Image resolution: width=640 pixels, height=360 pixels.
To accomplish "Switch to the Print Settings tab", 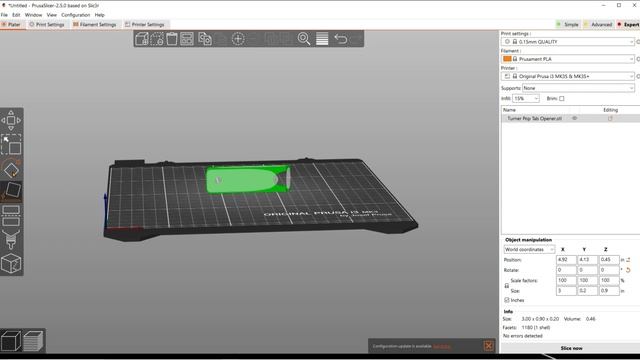I will (47, 24).
